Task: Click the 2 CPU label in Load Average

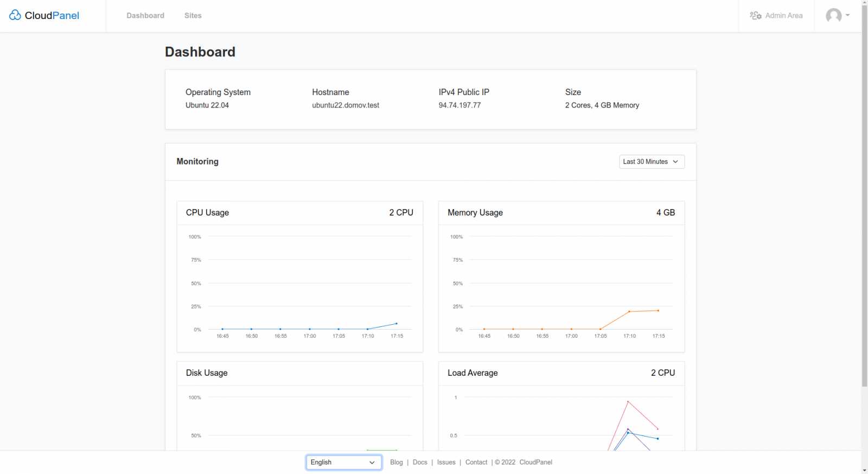Action: point(663,373)
